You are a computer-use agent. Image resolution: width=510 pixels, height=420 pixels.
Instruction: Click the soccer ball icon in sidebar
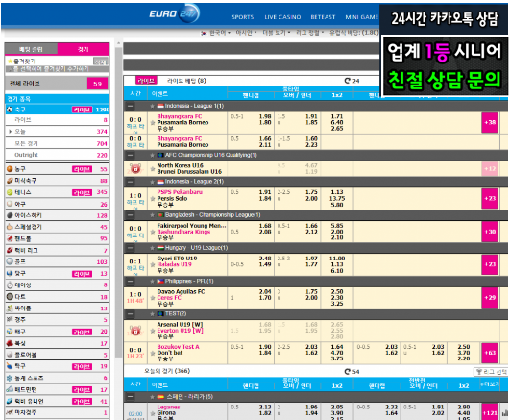(x=10, y=110)
